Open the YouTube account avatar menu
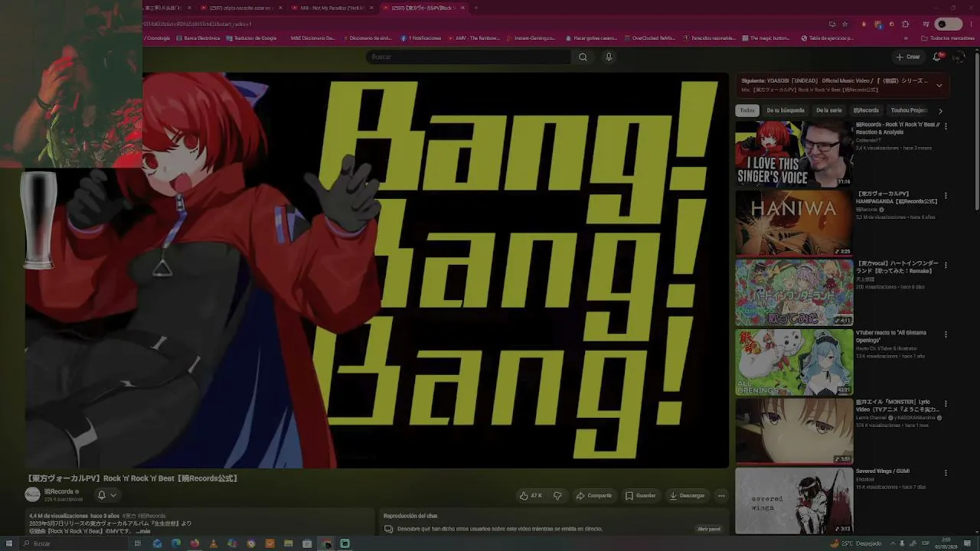 [x=959, y=57]
